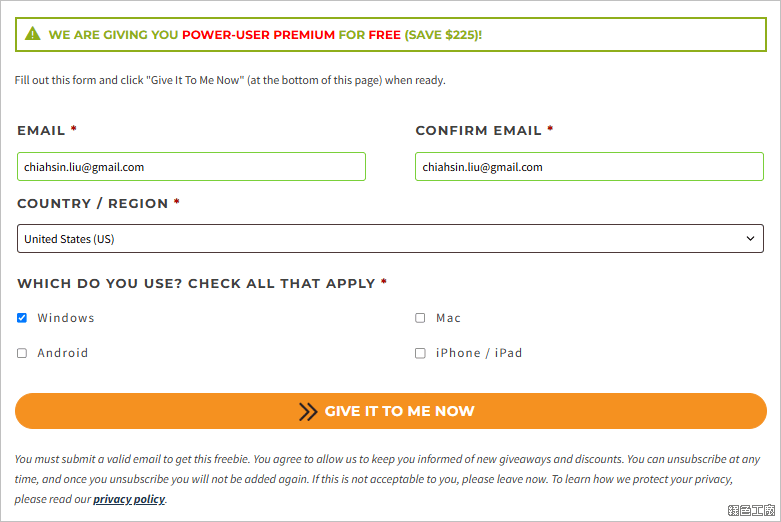Click the Android label text
The width and height of the screenshot is (781, 522).
pyautogui.click(x=63, y=353)
